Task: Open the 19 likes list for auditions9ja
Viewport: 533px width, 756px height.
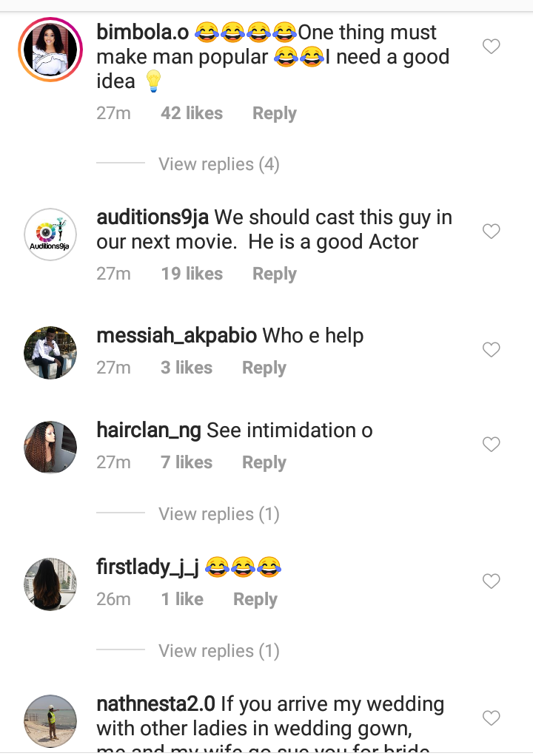Action: point(192,274)
